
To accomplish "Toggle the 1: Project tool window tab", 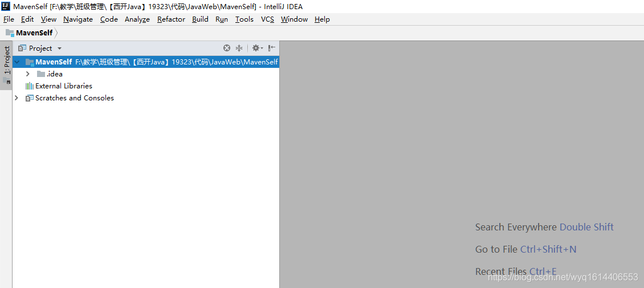I will coord(7,65).
